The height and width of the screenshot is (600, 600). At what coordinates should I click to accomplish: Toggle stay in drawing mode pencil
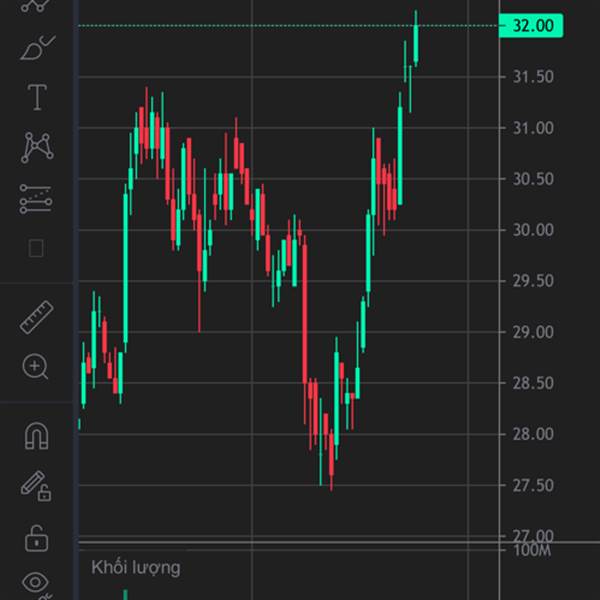(x=36, y=486)
